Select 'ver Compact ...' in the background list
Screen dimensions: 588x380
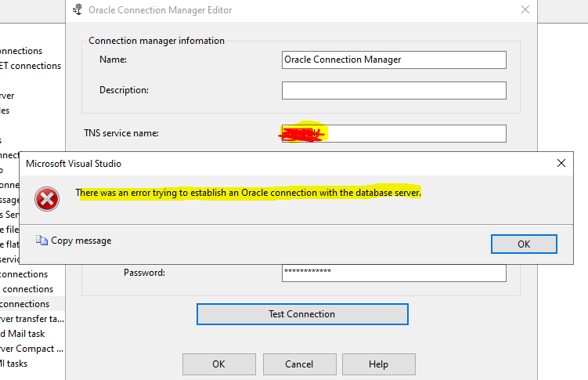pyautogui.click(x=31, y=349)
